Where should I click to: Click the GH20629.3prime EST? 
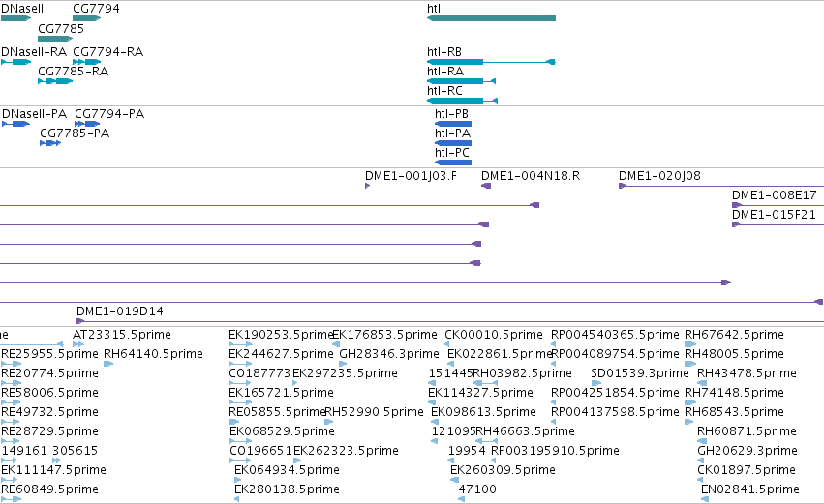point(700,460)
